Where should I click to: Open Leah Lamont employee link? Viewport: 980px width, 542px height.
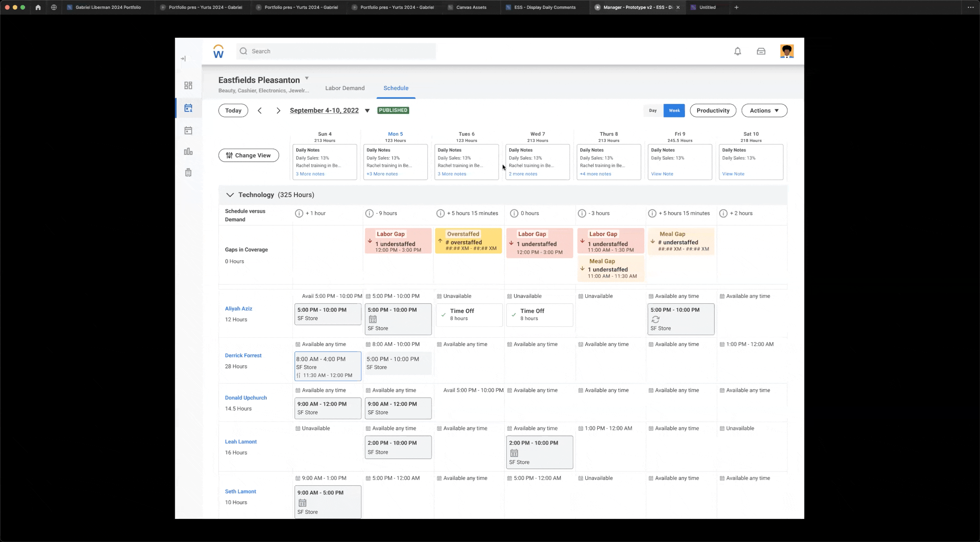(241, 442)
